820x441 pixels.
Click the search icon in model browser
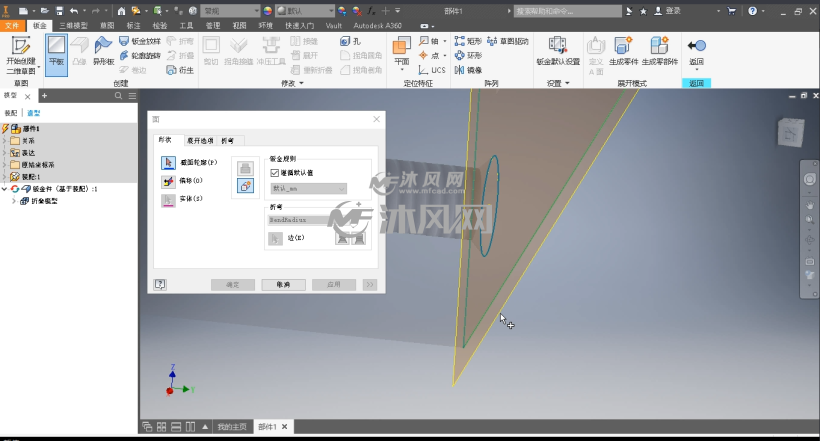pos(118,96)
